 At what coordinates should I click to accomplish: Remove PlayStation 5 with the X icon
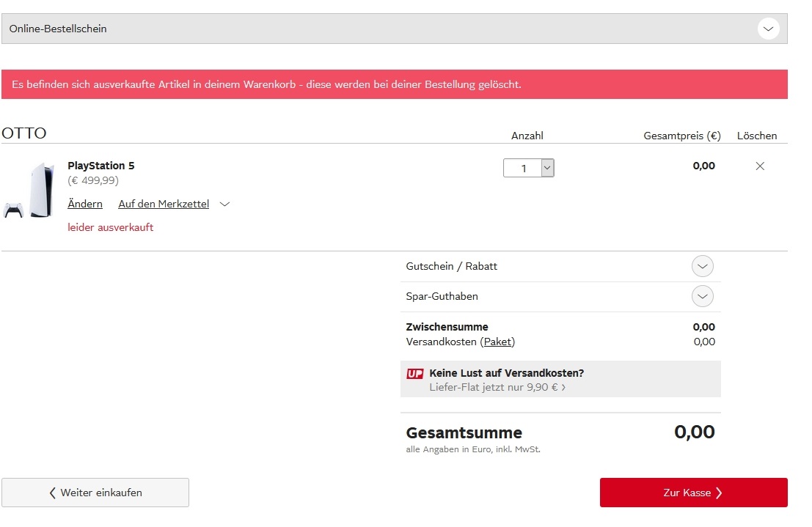(760, 166)
